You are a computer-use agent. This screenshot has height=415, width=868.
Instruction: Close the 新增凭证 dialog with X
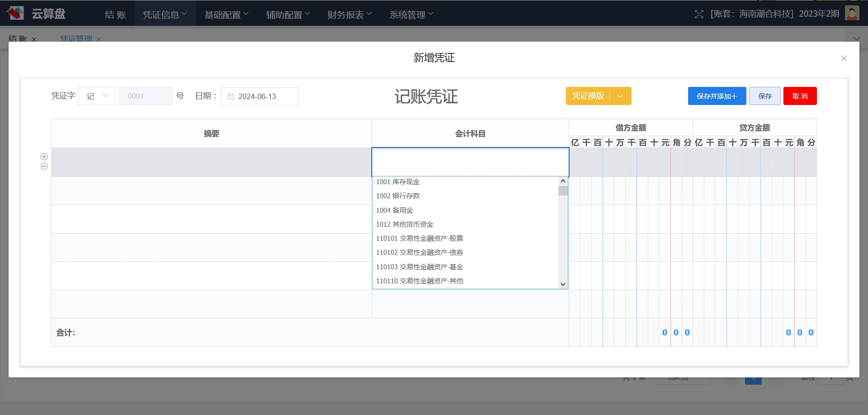[x=844, y=58]
